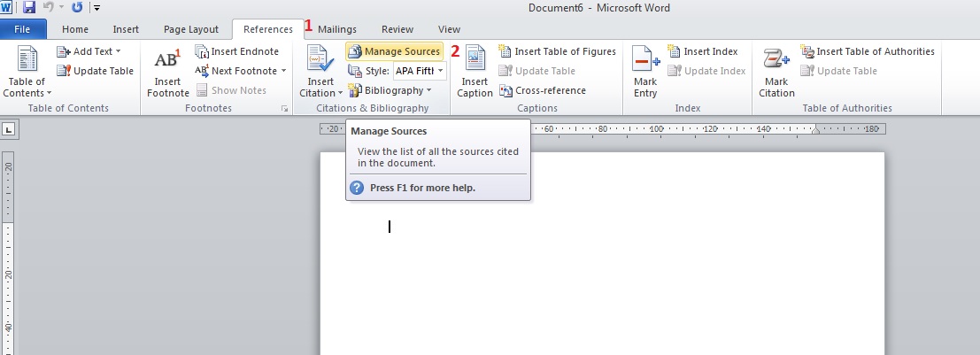This screenshot has height=355, width=980.
Task: Click Insert Endnote
Action: 237,51
